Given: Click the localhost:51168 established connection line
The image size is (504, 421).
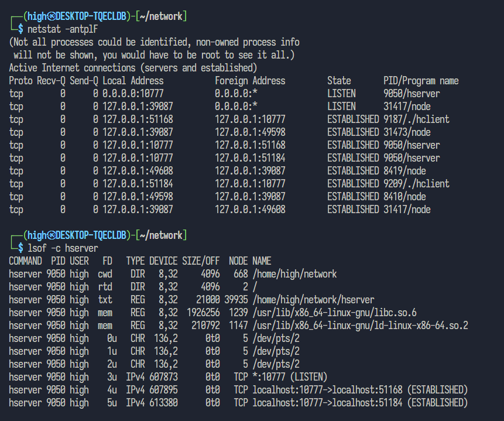Looking at the screenshot, I should 360,390.
